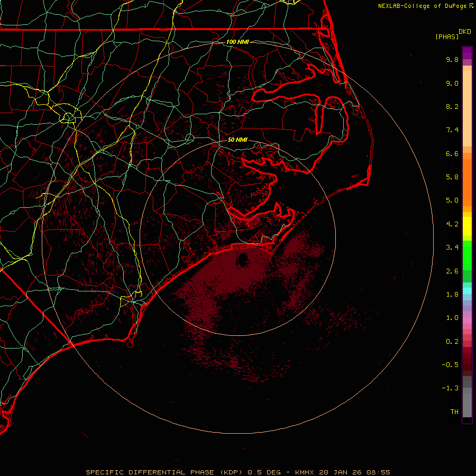Click the orange segment of the color bar
476x476 pixels.
click(x=467, y=182)
